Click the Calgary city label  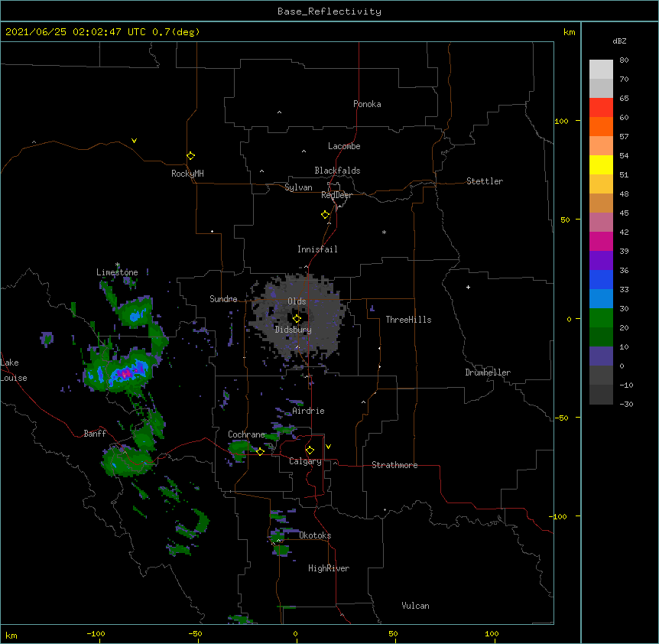point(306,461)
